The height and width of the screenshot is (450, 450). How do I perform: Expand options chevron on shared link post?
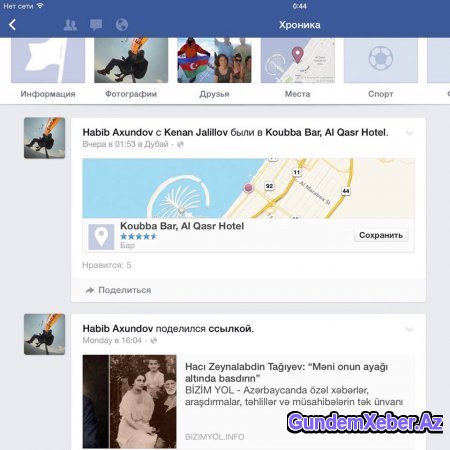click(410, 330)
